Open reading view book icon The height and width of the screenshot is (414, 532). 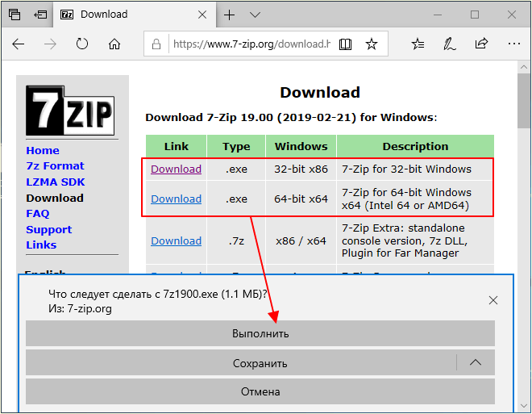coord(345,44)
